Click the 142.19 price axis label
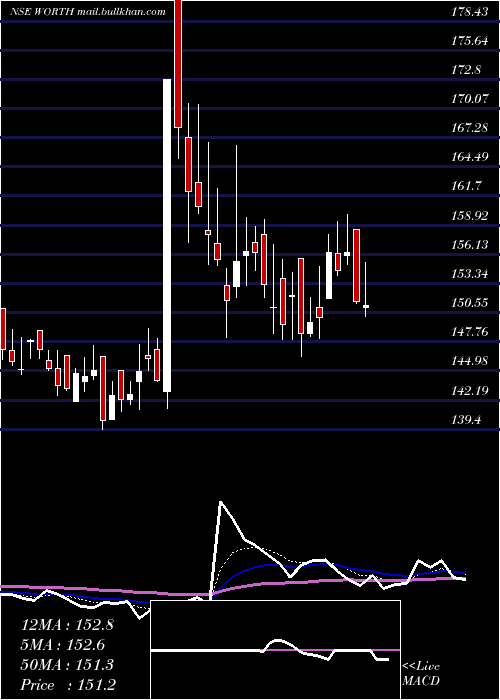 point(469,391)
